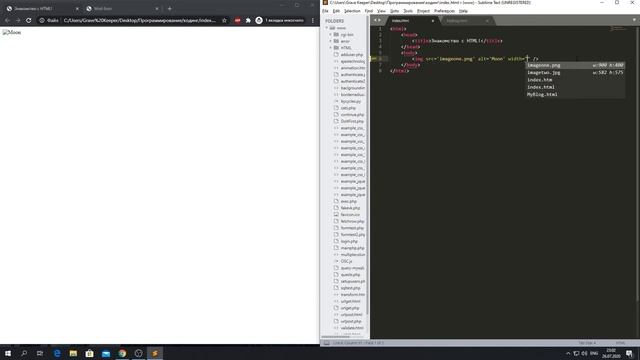Reload the page in Chrome
The image size is (640, 360).
(x=29, y=20)
